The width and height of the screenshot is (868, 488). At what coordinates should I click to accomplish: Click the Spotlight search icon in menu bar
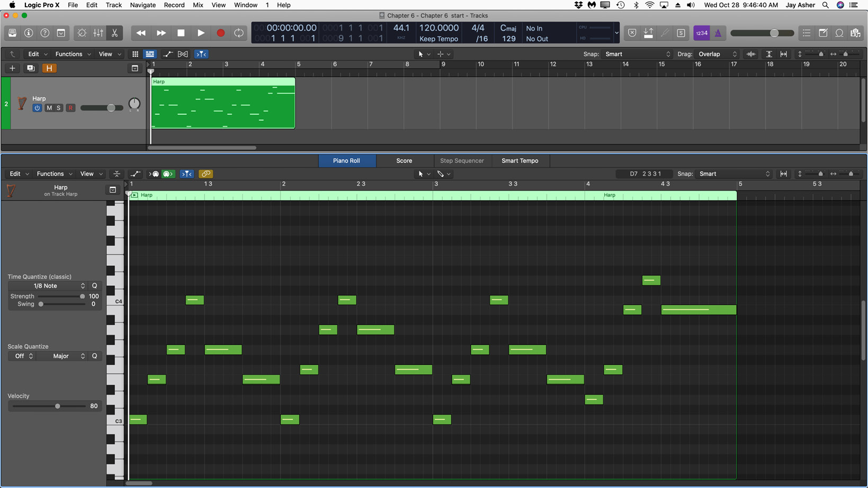(825, 5)
